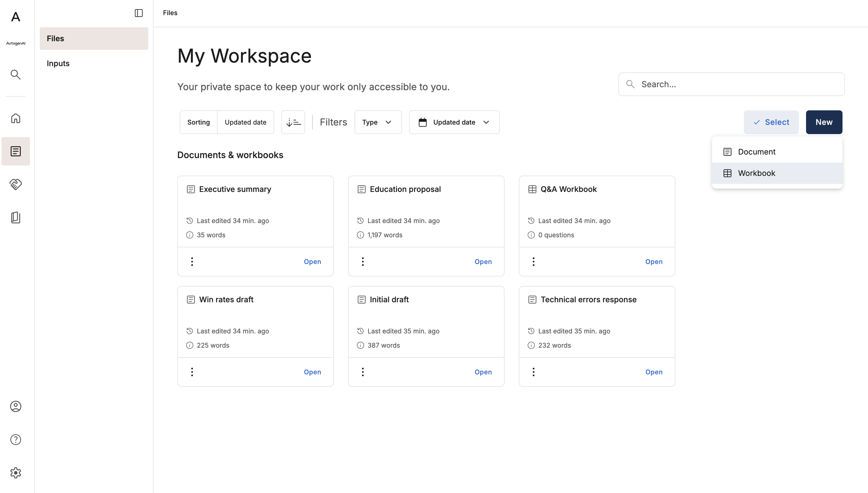This screenshot has width=868, height=493.
Task: Open options menu for Technical errors response
Action: 533,372
